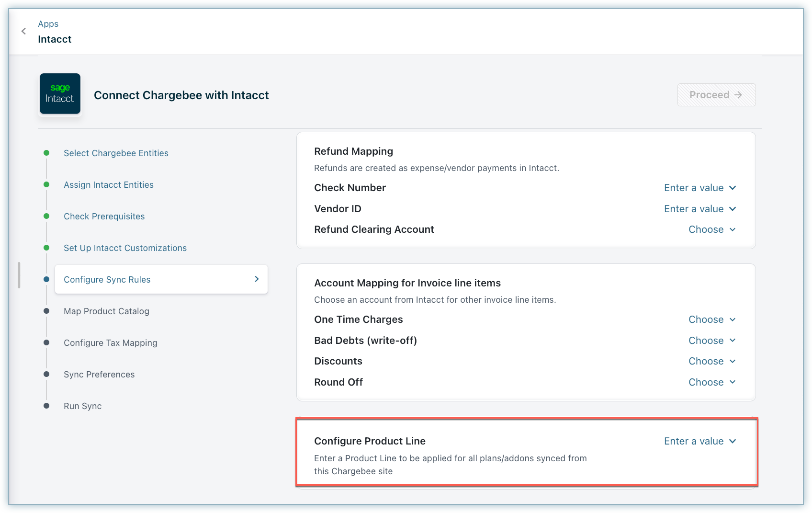The height and width of the screenshot is (513, 812).
Task: Click the Proceed button
Action: (716, 95)
